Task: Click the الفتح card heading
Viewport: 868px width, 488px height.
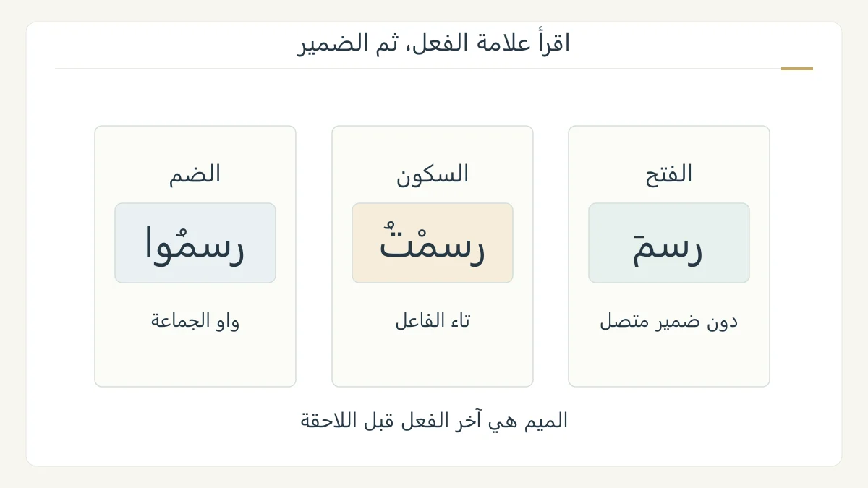Action: pyautogui.click(x=669, y=174)
